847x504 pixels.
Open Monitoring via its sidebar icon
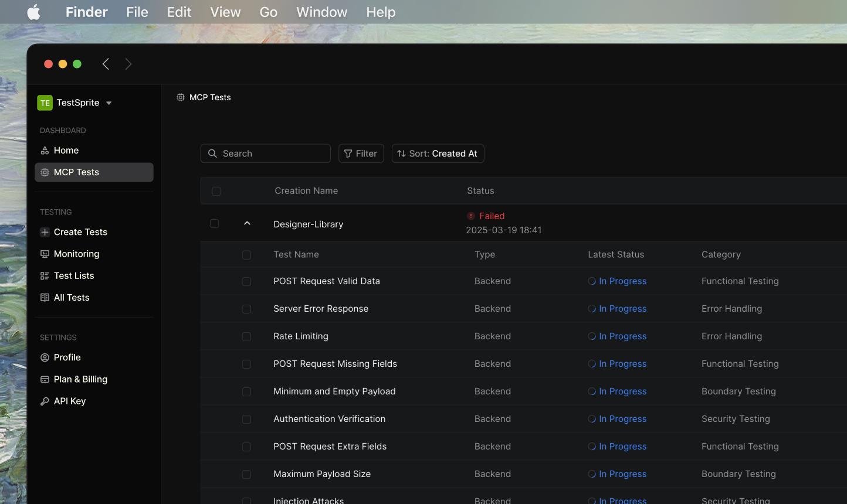pos(45,254)
